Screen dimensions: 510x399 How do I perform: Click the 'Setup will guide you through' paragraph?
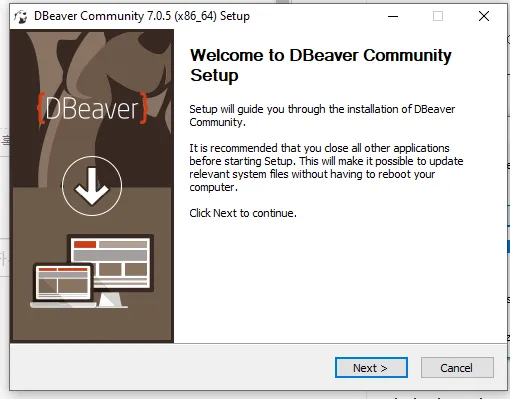[322, 115]
